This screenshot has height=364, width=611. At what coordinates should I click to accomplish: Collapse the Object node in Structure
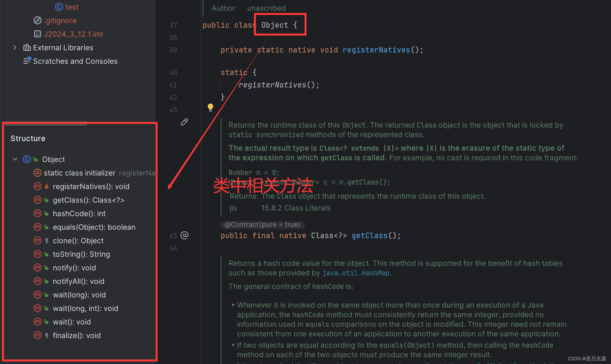point(15,159)
